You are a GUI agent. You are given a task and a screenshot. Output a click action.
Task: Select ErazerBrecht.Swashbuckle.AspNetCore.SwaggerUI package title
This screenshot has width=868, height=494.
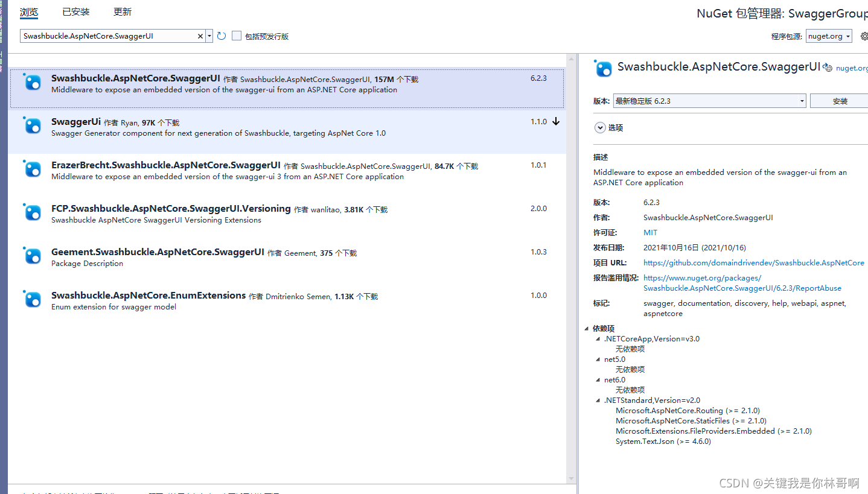[x=166, y=165]
